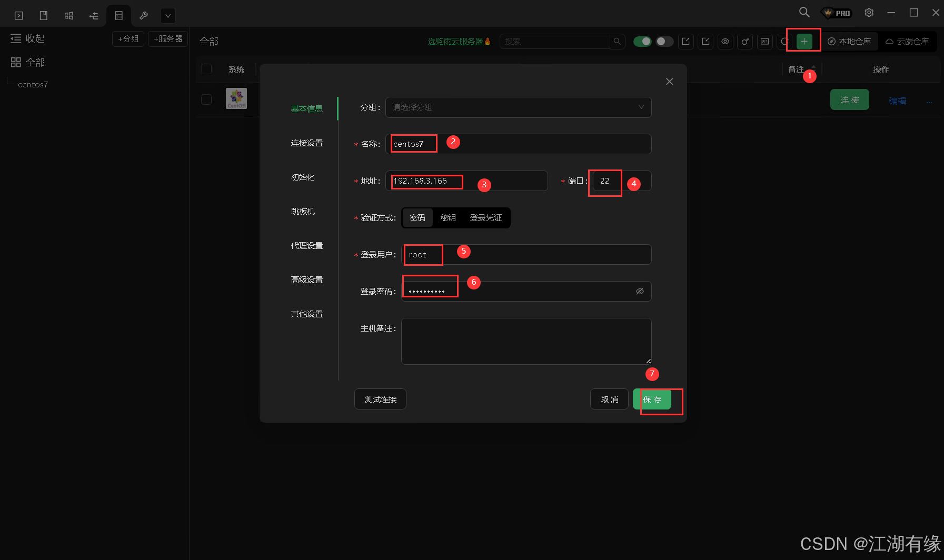Click the search magnifier beside the 搜索 field
The height and width of the screenshot is (560, 944).
pos(617,41)
